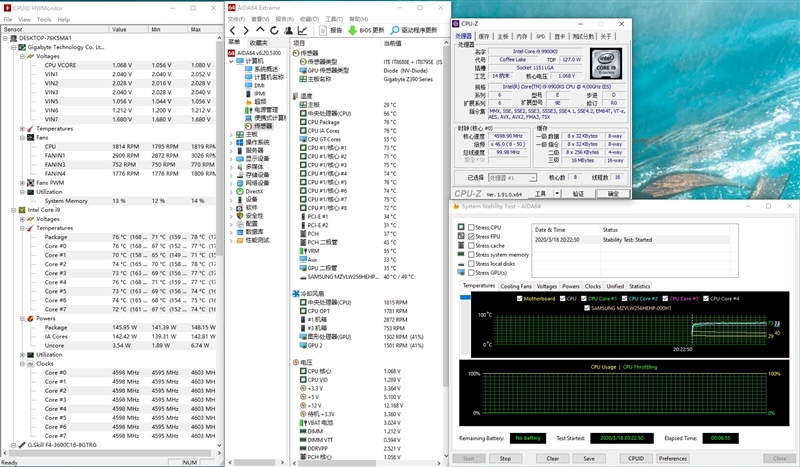
Task: Switch to 收藏夹 favorites tab
Action: coord(259,42)
